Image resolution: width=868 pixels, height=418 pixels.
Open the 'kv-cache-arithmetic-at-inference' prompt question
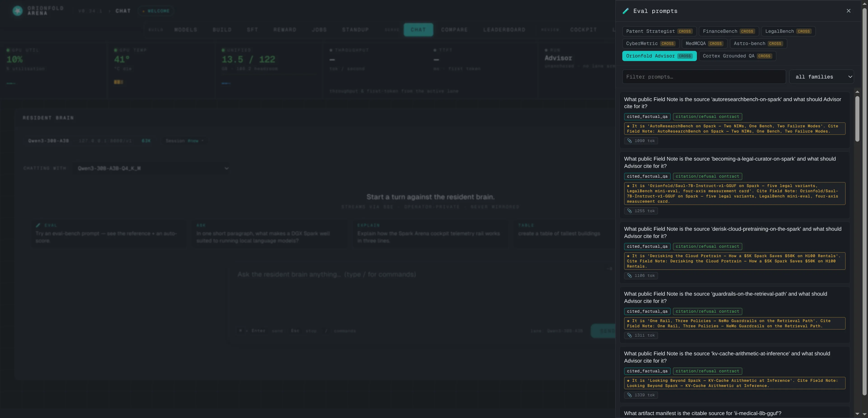coord(727,357)
